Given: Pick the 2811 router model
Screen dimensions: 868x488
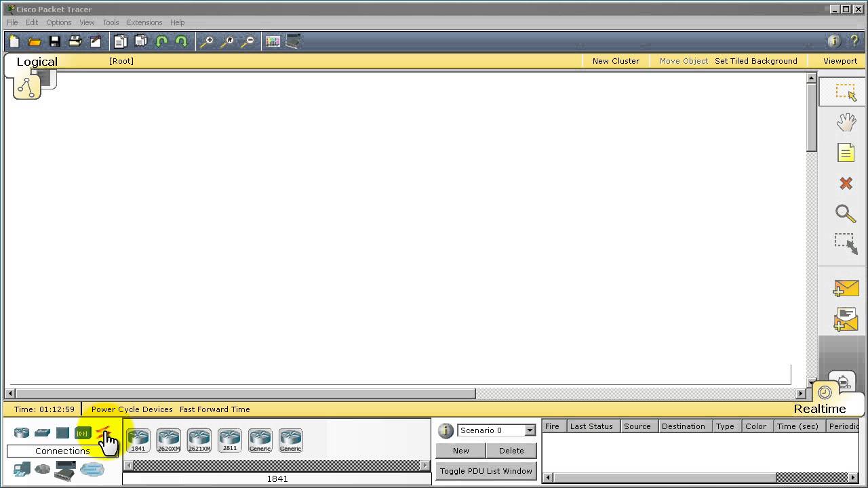Looking at the screenshot, I should (229, 440).
